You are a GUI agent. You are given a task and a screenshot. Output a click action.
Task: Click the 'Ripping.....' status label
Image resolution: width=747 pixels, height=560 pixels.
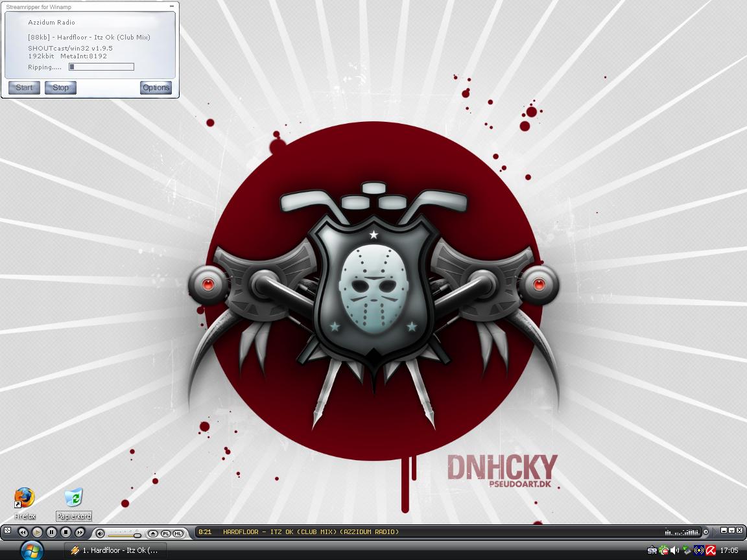(x=45, y=67)
